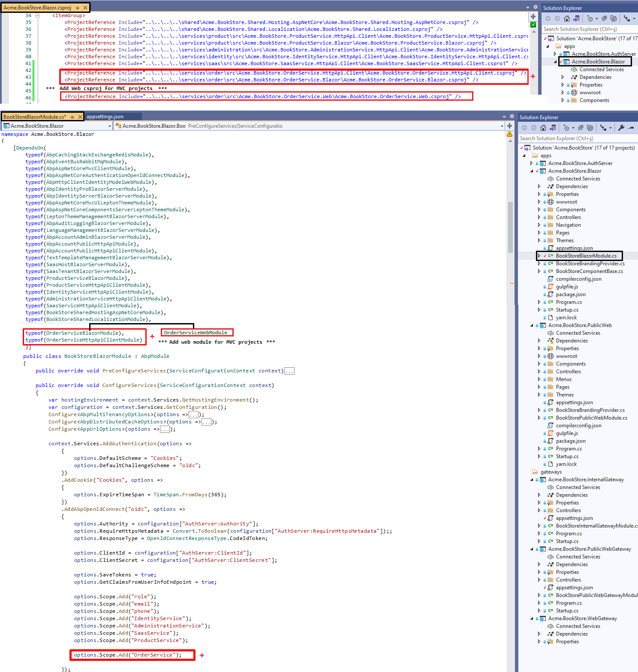Image resolution: width=638 pixels, height=672 pixels.
Task: Expand the Navigation folder under Acme.BookStore.Blazor
Action: (x=539, y=225)
